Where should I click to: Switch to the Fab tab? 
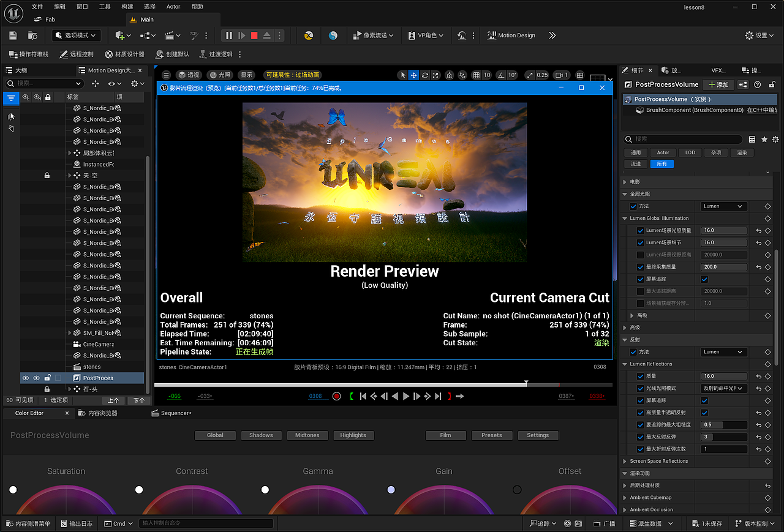[x=45, y=20]
